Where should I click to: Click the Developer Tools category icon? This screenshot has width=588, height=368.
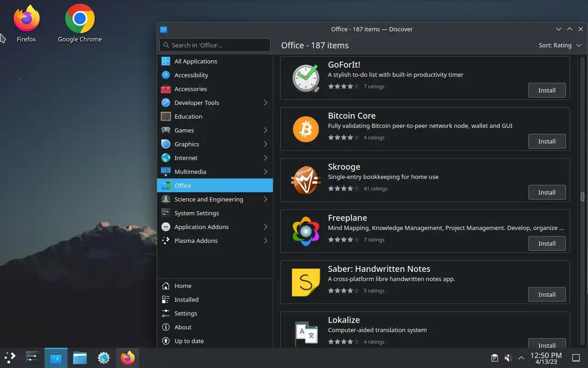click(x=166, y=103)
